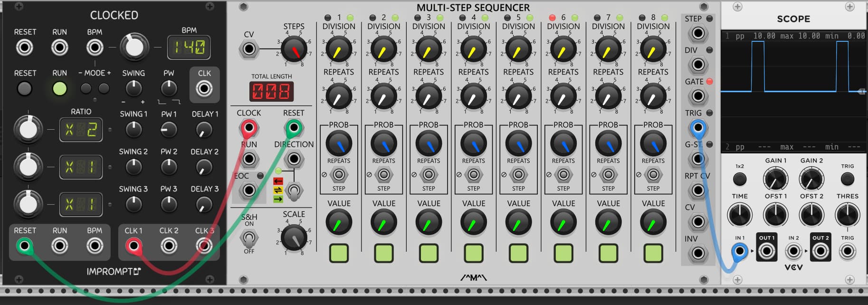Click the Clocked RESET push button
The image size is (868, 305).
click(25, 89)
